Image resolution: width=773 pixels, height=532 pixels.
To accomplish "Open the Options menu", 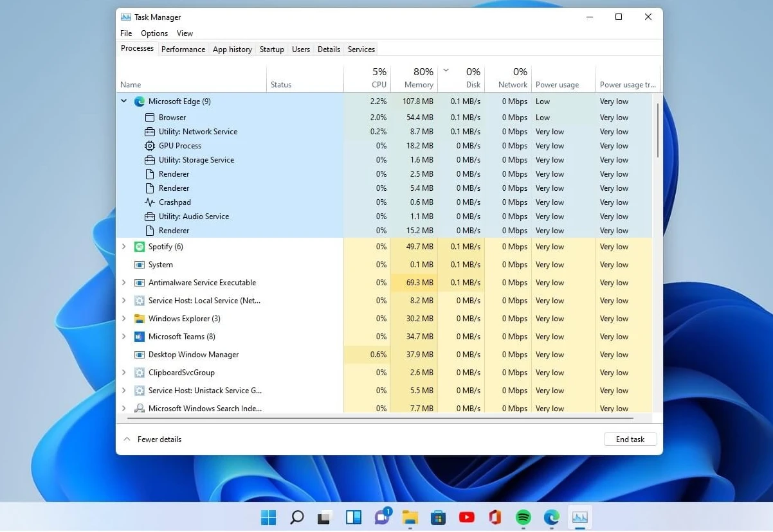I will click(154, 33).
